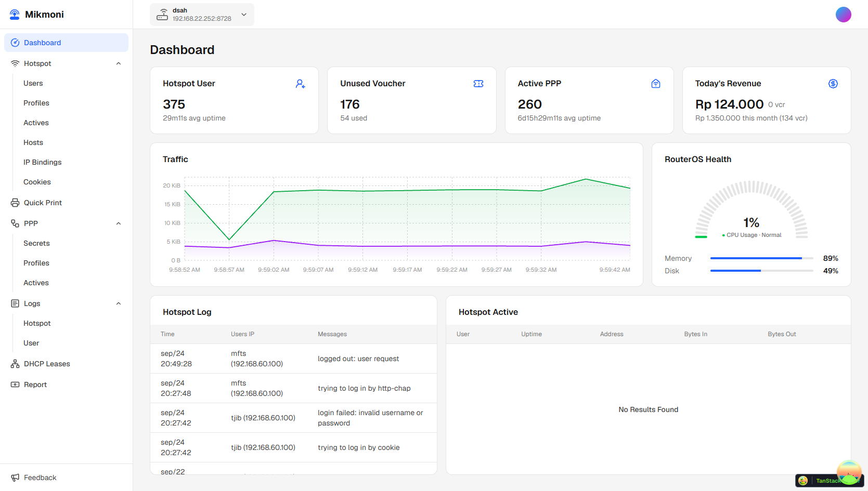Click the Disk usage progress bar

point(761,271)
